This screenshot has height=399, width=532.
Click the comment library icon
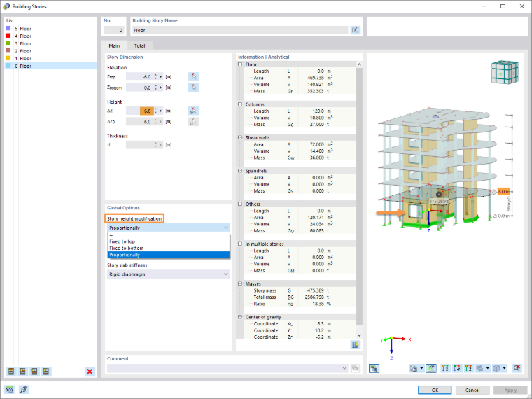point(355,368)
